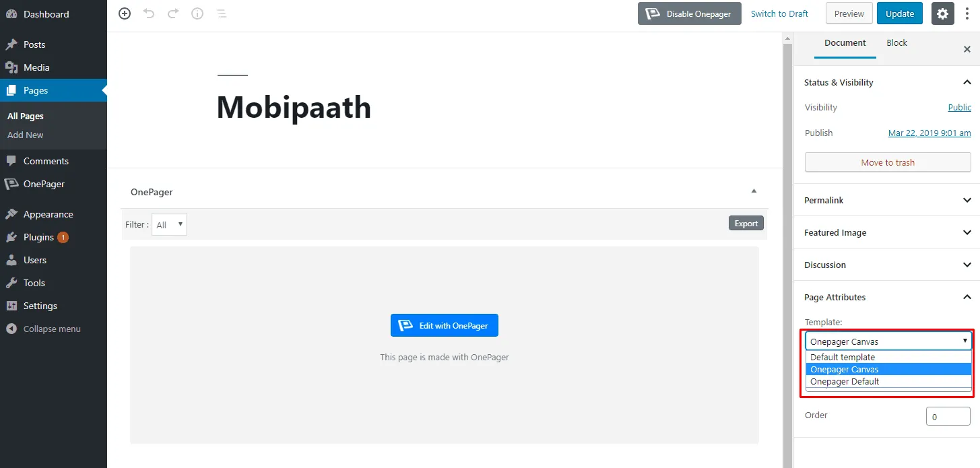Click the Media icon in sidebar
The width and height of the screenshot is (980, 468).
click(11, 67)
